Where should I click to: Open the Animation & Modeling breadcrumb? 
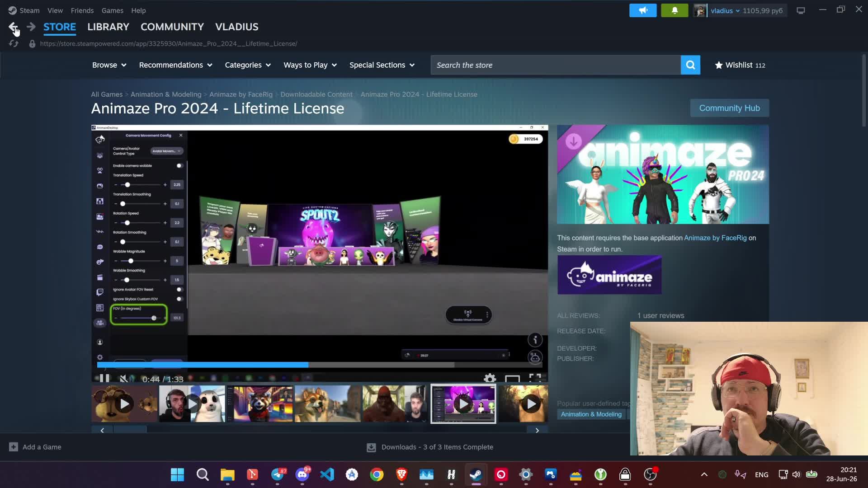tap(166, 94)
